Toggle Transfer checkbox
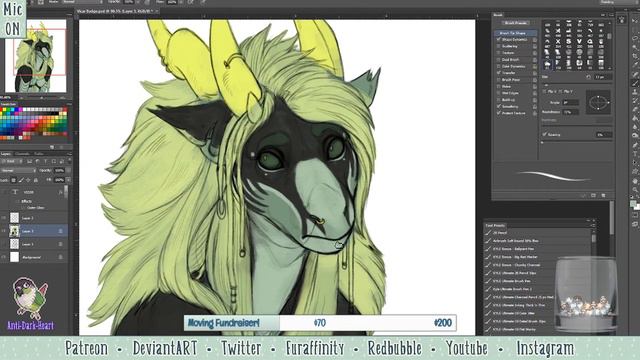 [499, 73]
